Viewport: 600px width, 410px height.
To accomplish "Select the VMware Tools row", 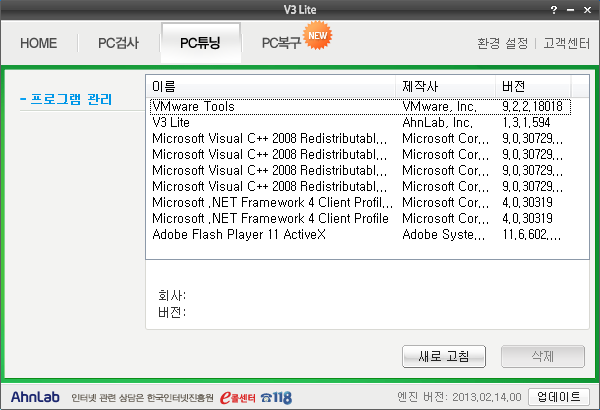I will point(360,106).
